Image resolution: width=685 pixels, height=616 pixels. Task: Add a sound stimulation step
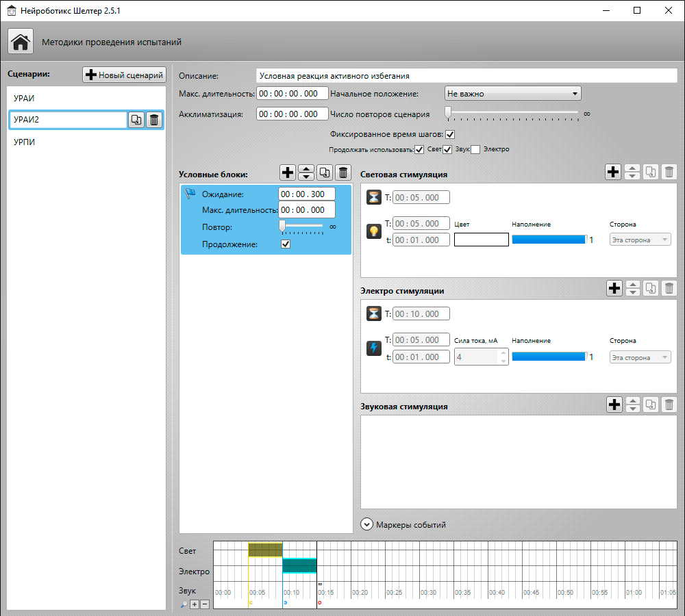pyautogui.click(x=614, y=405)
